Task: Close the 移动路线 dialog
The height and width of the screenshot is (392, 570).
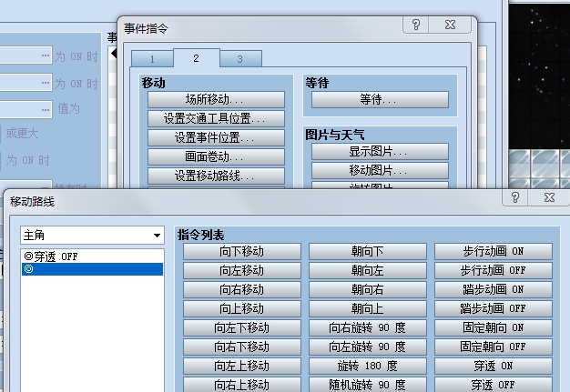Action: (549, 197)
